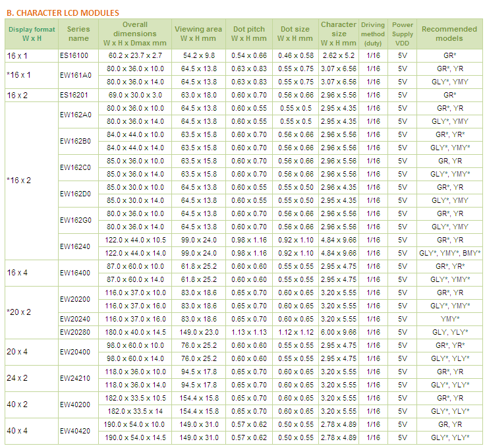Click the 'Recommended models' column header

(449, 34)
